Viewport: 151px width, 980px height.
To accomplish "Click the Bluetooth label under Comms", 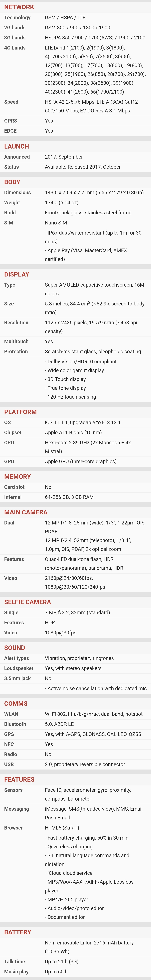I will [x=15, y=724].
